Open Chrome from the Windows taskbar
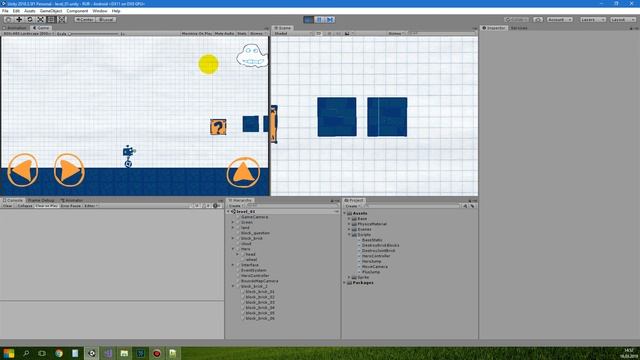Viewport: 640px width, 360px height. tap(59, 353)
